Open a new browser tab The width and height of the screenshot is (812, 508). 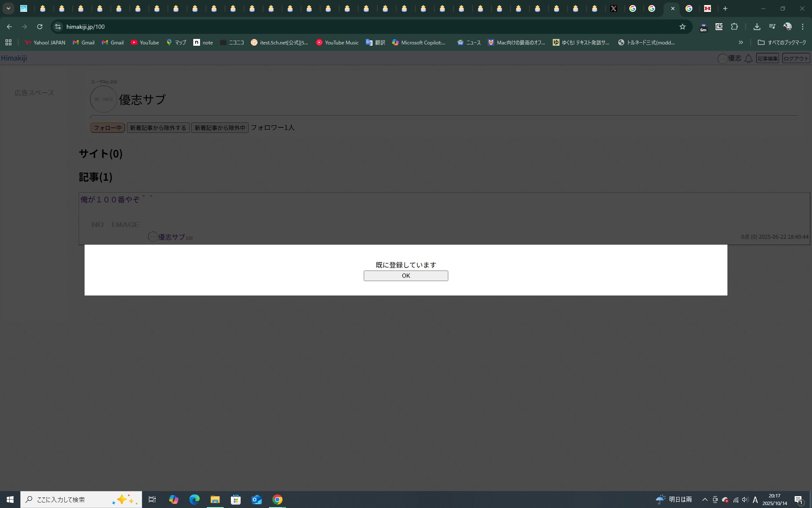[x=725, y=8]
